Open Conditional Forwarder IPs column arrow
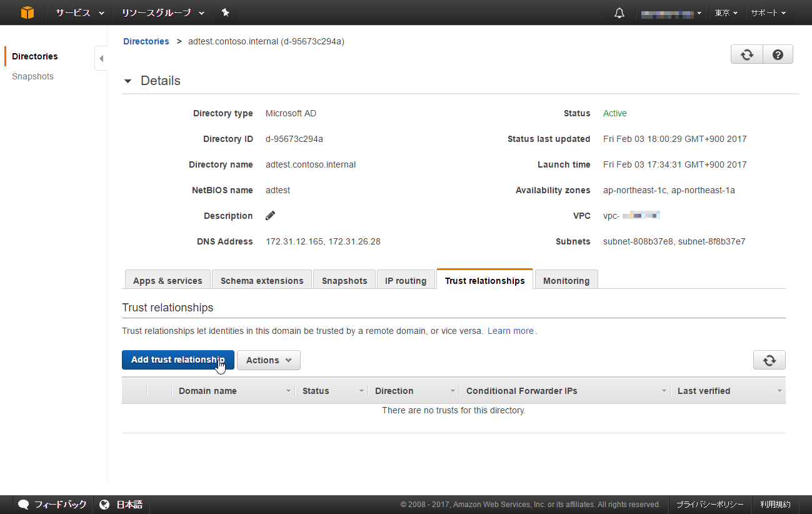 (x=664, y=391)
